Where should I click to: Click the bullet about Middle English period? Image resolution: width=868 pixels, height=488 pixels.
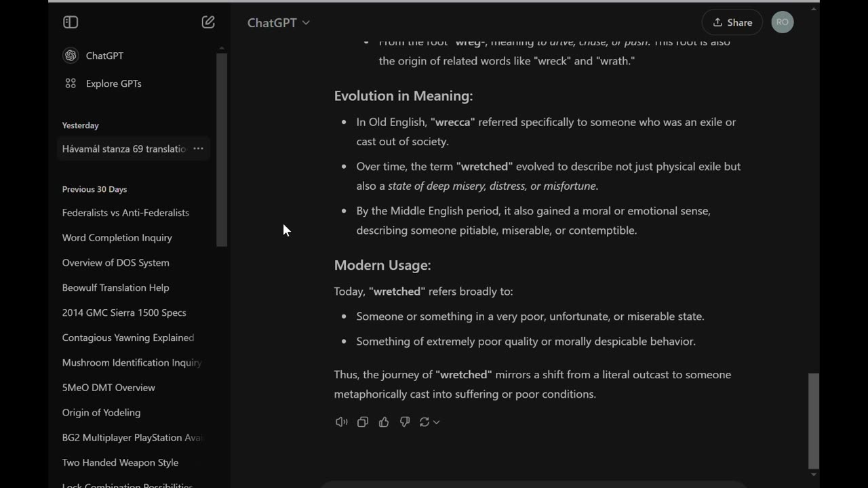534,220
